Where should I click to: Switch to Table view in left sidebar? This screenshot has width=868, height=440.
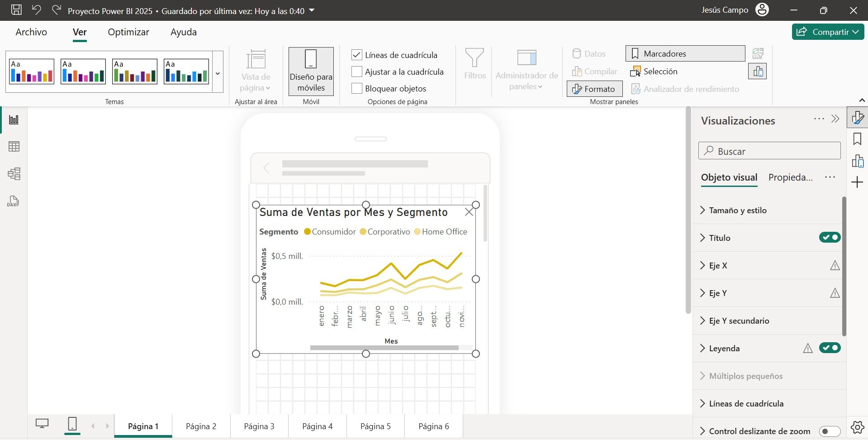tap(14, 147)
